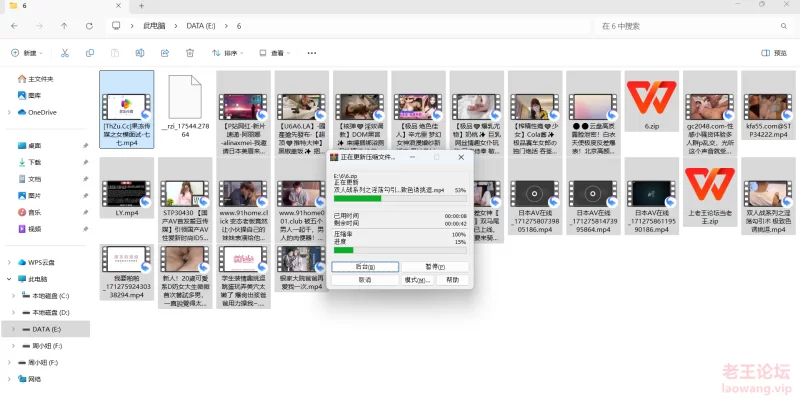800x399 pixels.
Task: Open the 查看 (View) dropdown
Action: (x=274, y=53)
